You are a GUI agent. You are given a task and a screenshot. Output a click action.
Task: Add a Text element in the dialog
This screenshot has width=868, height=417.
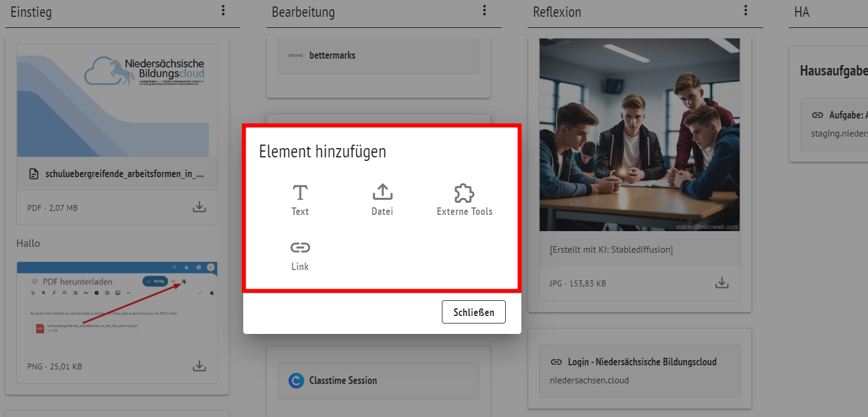(300, 197)
